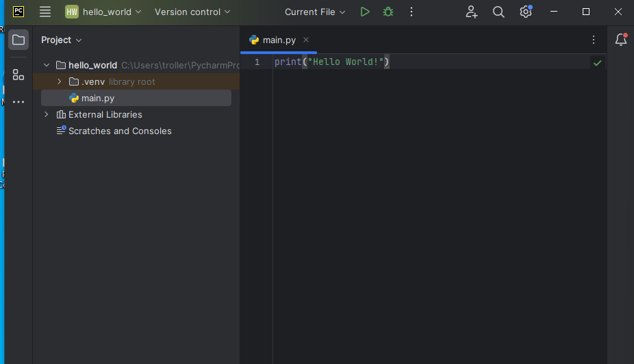Select main.py in the project tree
634x364 pixels.
[x=98, y=98]
